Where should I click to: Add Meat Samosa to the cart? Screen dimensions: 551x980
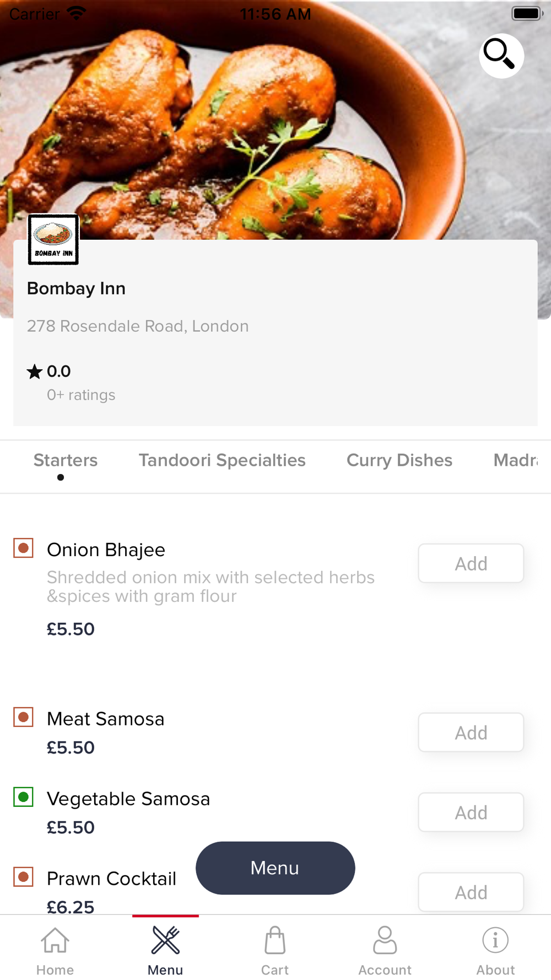(471, 733)
